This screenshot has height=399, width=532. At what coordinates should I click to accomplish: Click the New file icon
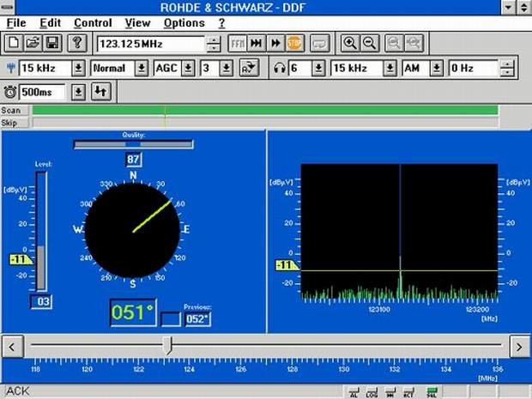pos(15,43)
